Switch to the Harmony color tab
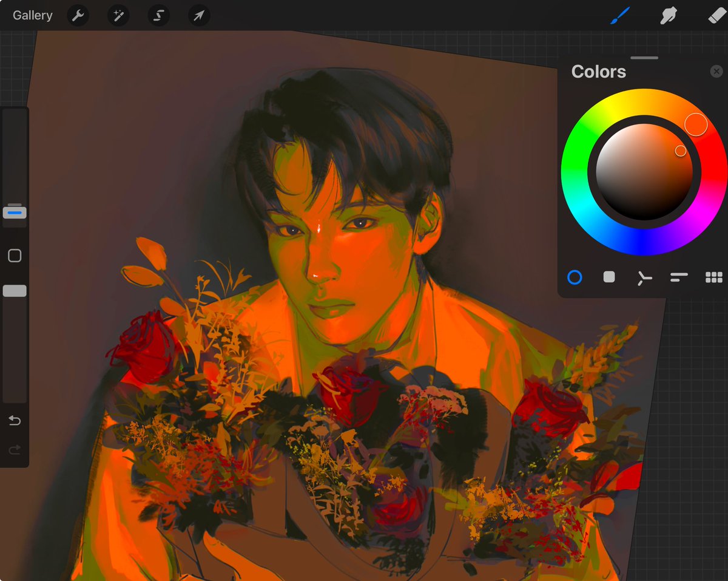Viewport: 728px width, 581px height. coord(644,278)
